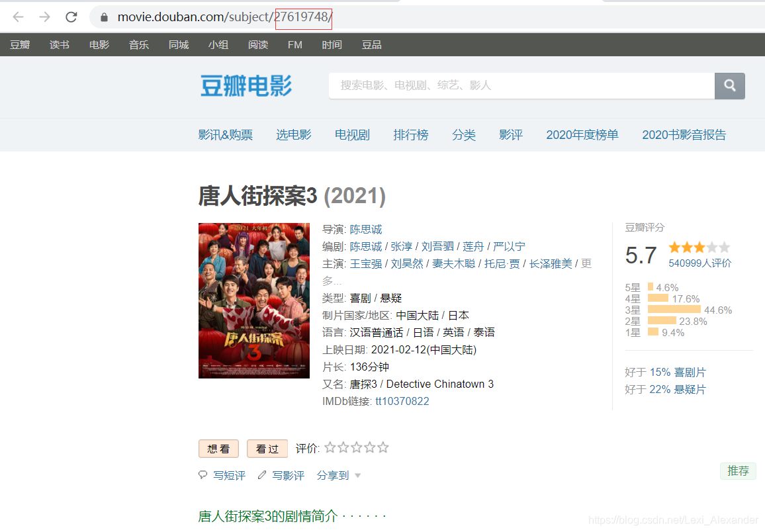765x532 pixels.
Task: Open actor 妻夫木聪 link
Action: (454, 264)
